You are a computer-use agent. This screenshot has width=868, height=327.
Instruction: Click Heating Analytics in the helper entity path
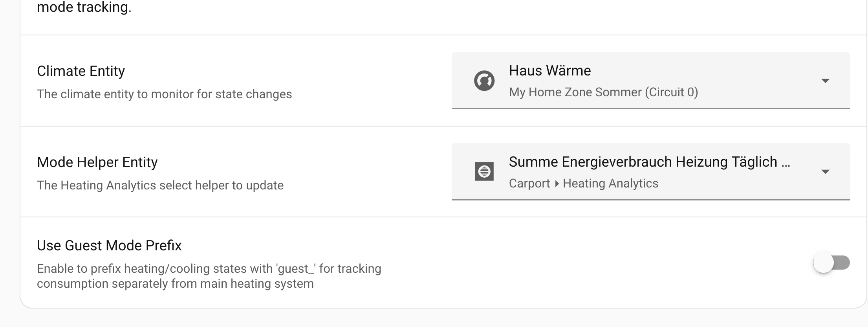610,184
